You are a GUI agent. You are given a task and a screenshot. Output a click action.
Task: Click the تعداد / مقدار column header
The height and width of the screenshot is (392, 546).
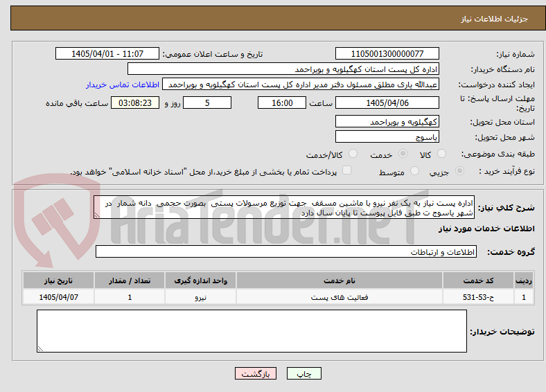(130, 280)
